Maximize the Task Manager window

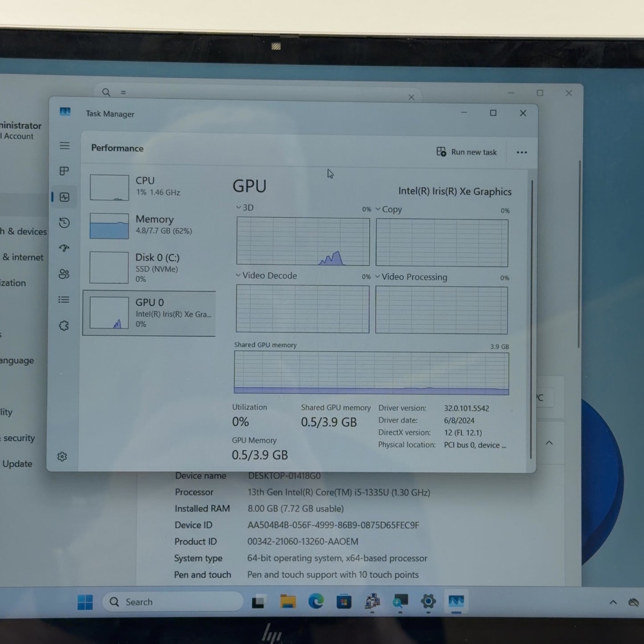(493, 113)
